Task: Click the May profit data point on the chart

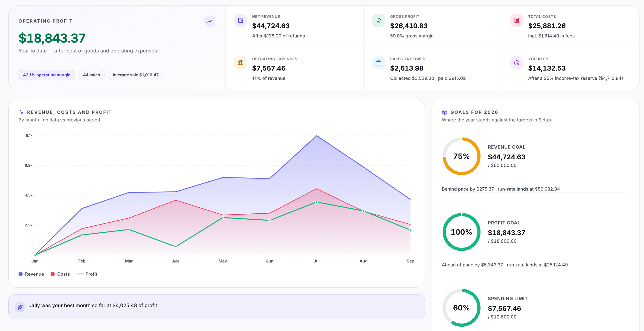Action: coord(223,218)
